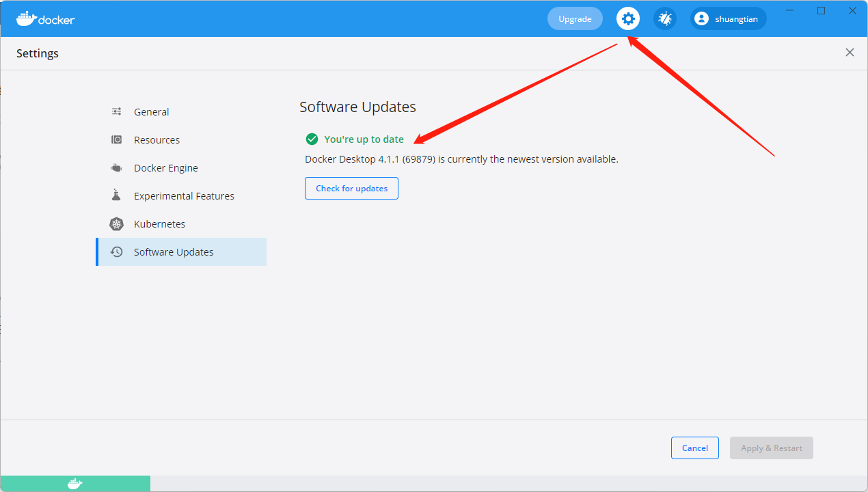This screenshot has height=492, width=868.
Task: Click the Apply & Restart button
Action: pyautogui.click(x=772, y=448)
